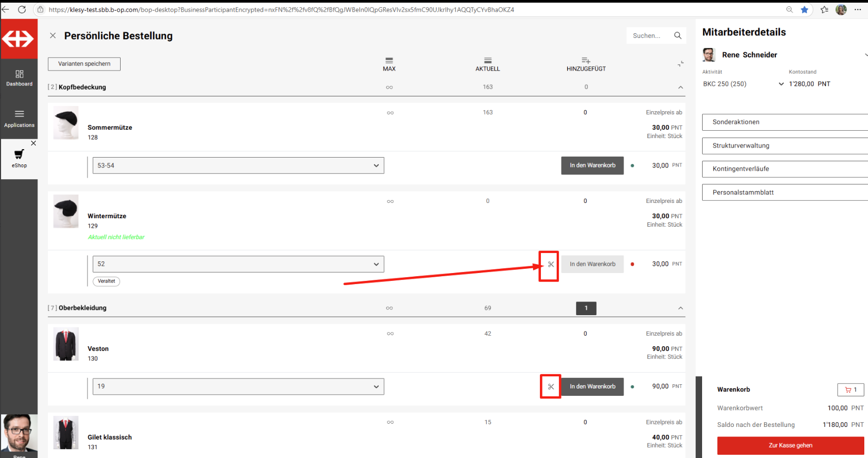Image resolution: width=868 pixels, height=458 pixels.
Task: Click the browser zoom magnifier icon
Action: (x=789, y=9)
